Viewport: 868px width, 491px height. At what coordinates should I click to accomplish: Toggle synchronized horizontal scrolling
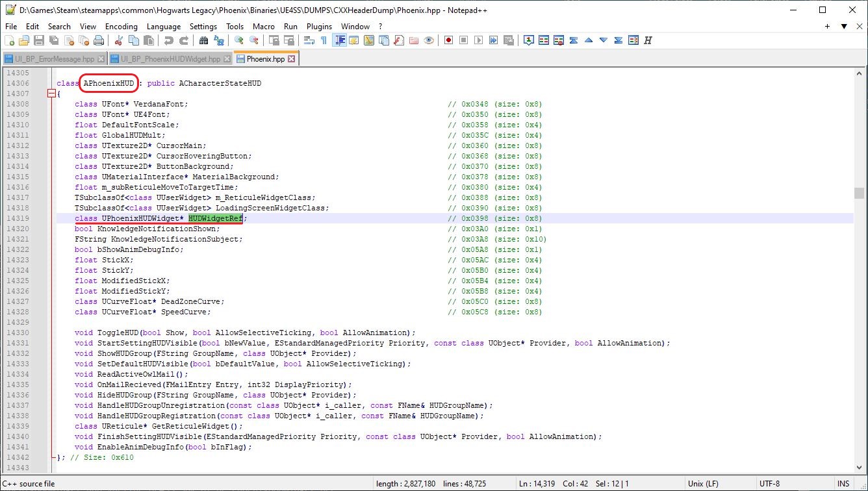[x=288, y=40]
